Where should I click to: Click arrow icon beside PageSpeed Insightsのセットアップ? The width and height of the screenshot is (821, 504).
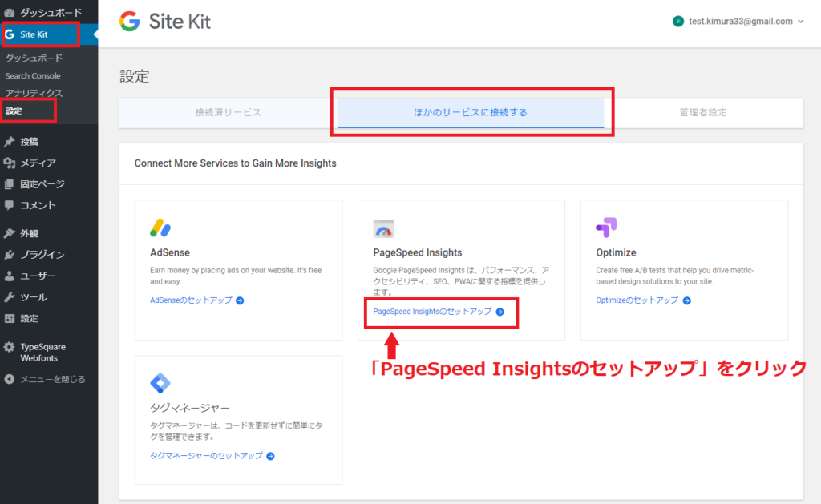(500, 312)
